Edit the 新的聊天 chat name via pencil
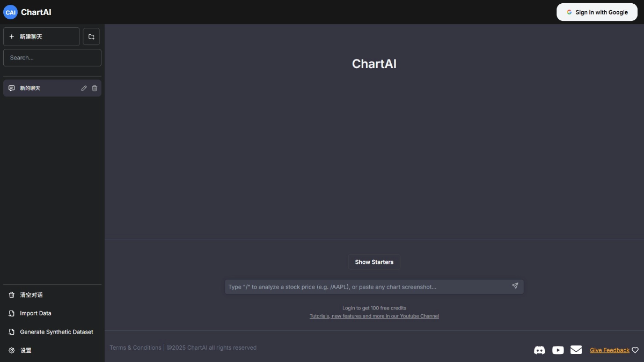 point(84,88)
